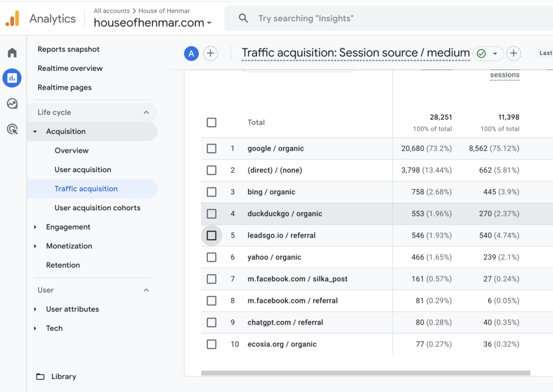Check the google / organic row checkbox
This screenshot has width=553, height=392.
click(x=212, y=148)
